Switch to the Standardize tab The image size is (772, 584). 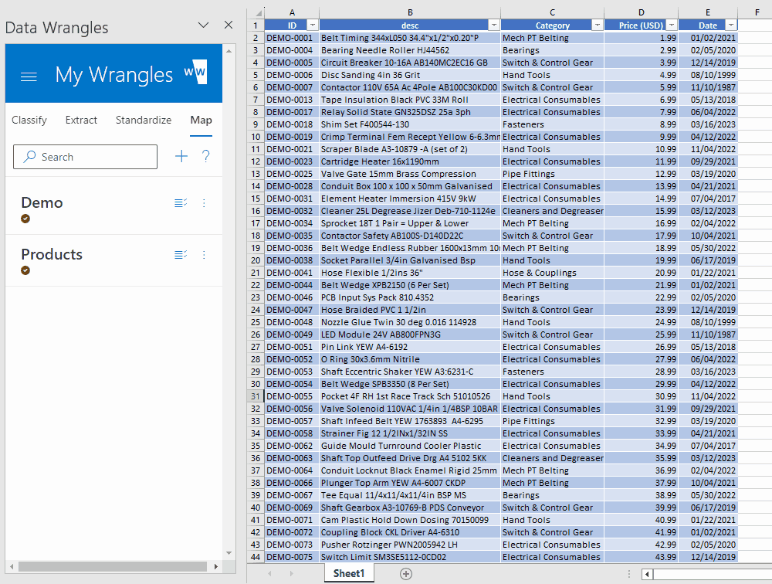[x=143, y=120]
